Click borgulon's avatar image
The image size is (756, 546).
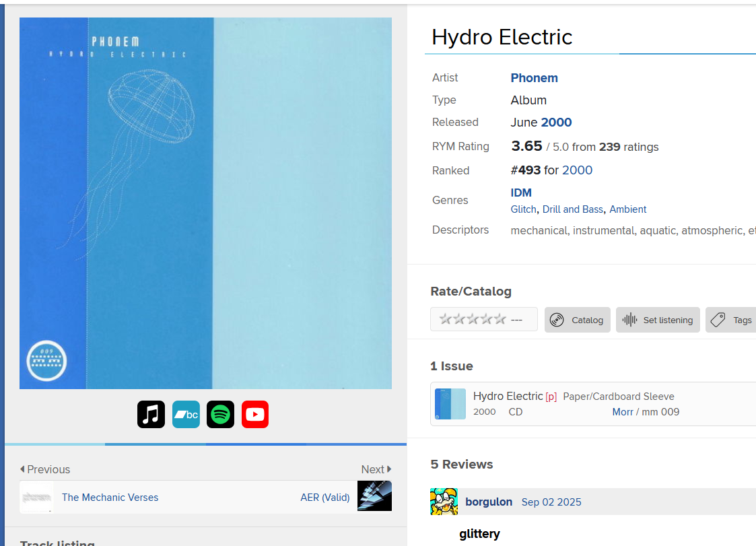pyautogui.click(x=444, y=502)
